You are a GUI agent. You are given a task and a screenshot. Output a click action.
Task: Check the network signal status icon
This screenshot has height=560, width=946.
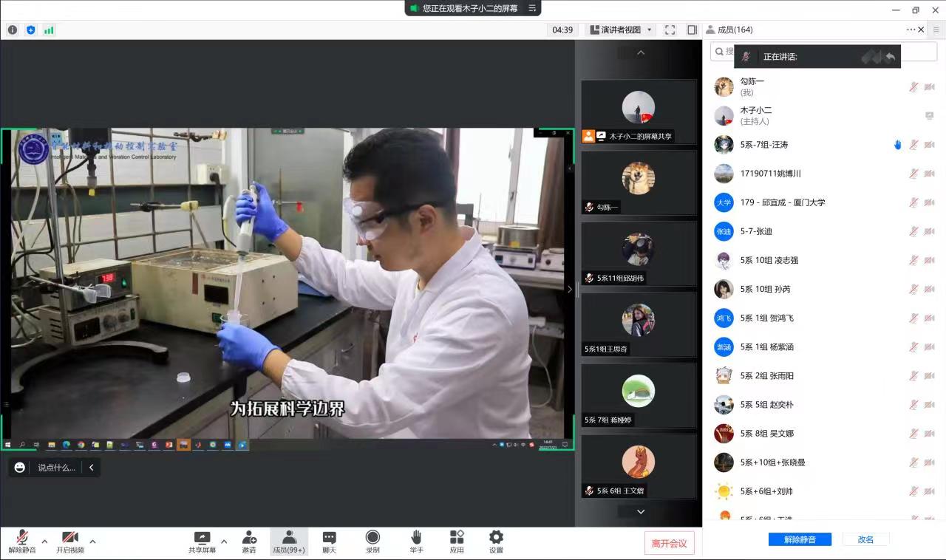click(49, 30)
